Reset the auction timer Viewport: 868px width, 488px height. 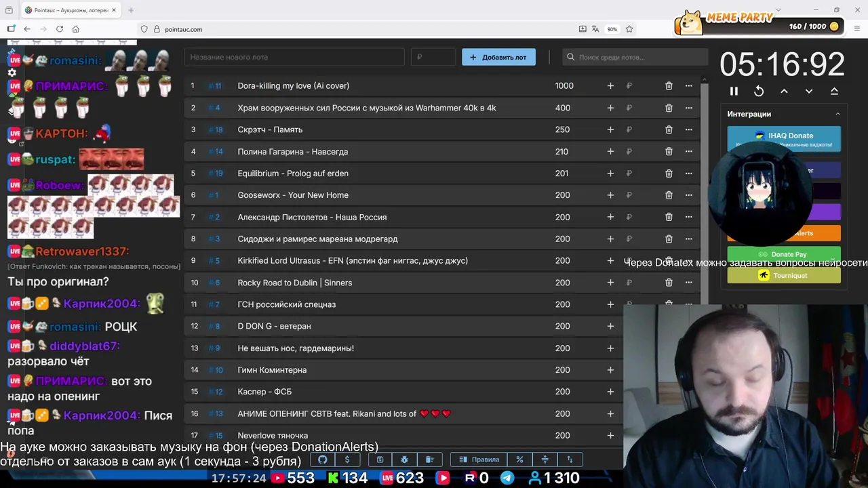click(759, 91)
